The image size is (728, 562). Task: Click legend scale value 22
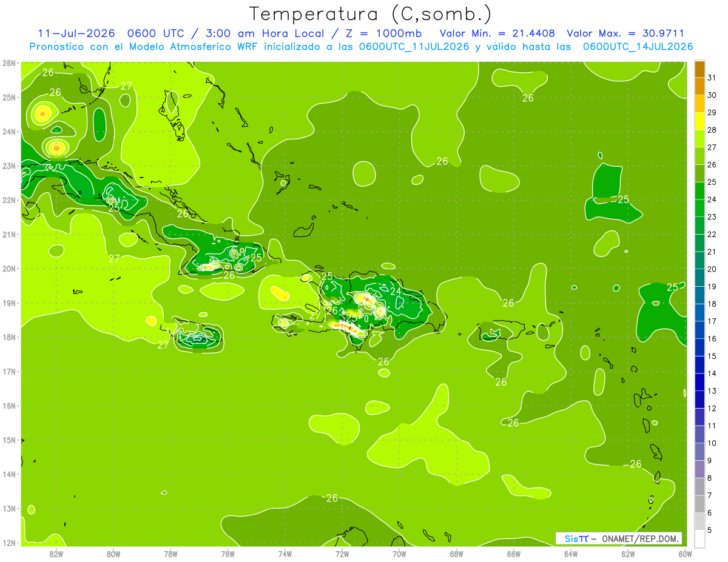click(712, 234)
